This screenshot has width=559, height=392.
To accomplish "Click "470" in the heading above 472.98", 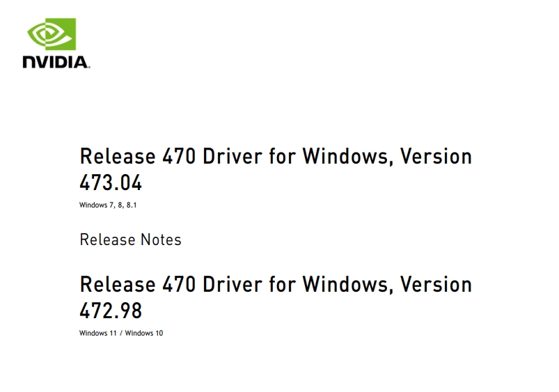I will [x=179, y=284].
